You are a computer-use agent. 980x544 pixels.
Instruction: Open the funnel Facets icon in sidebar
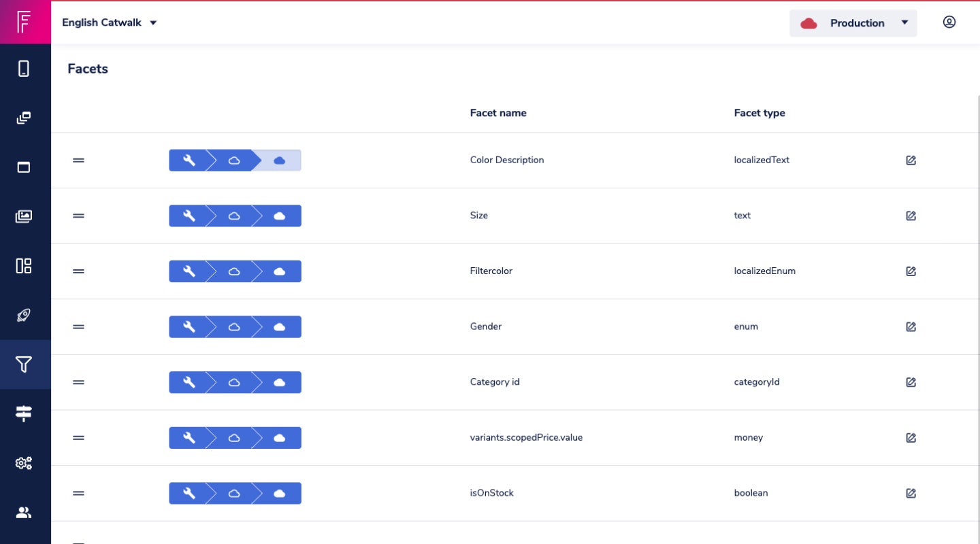pos(24,364)
